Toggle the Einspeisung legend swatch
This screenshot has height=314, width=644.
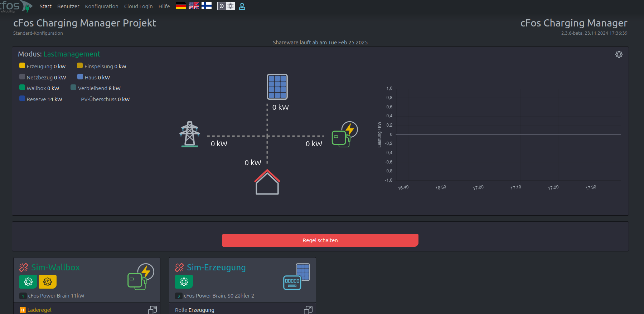tap(80, 66)
